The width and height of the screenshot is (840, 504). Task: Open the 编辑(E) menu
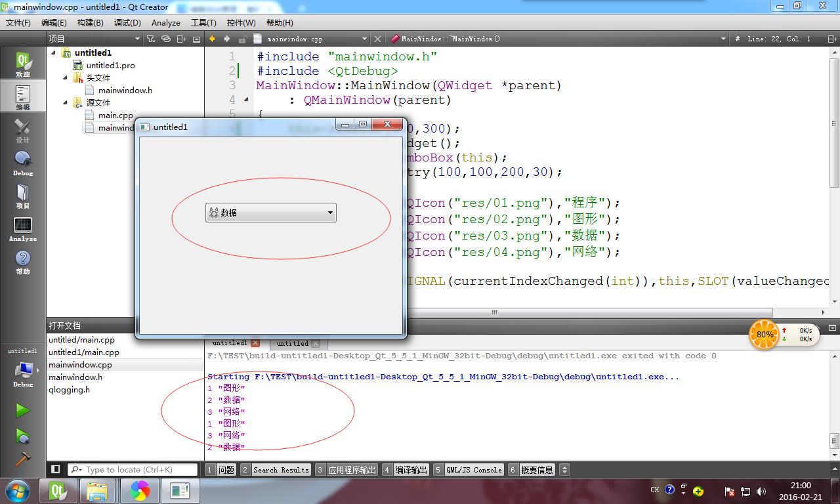click(x=54, y=22)
